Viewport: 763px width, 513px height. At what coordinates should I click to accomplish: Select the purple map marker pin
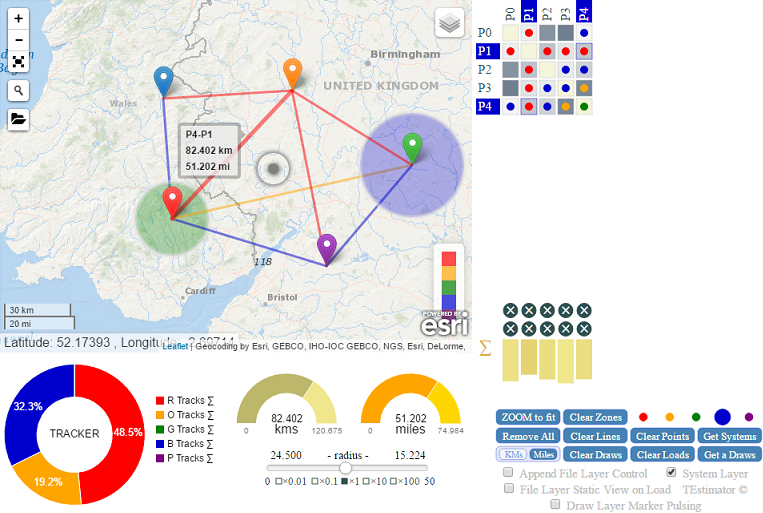tap(327, 247)
